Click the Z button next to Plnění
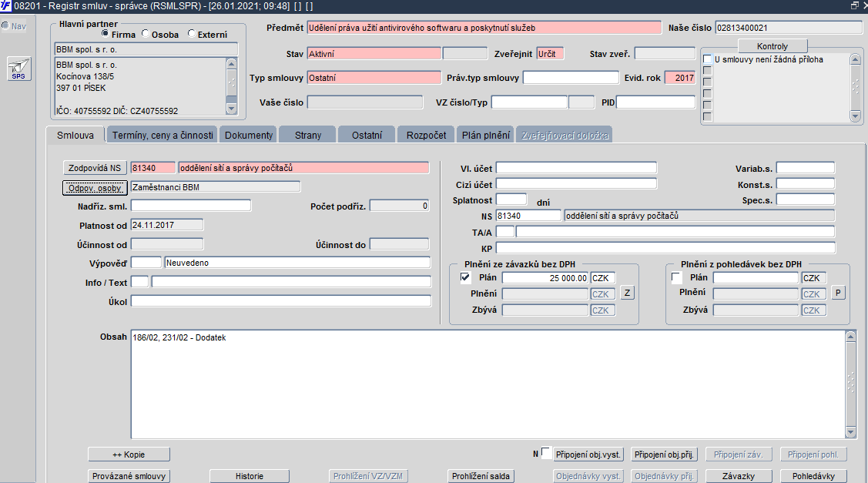868x483 pixels. [627, 293]
